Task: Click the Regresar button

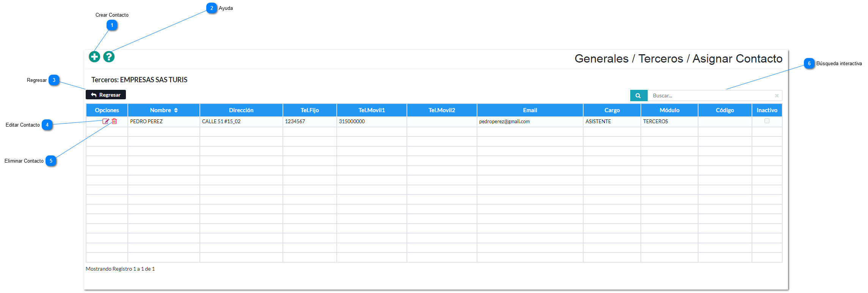Action: point(106,95)
